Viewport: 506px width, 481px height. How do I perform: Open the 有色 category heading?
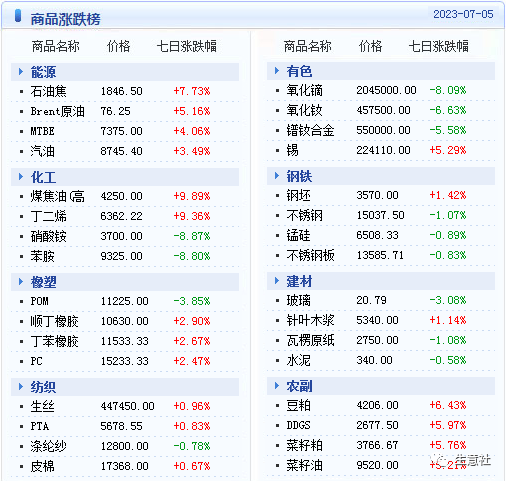pos(299,71)
